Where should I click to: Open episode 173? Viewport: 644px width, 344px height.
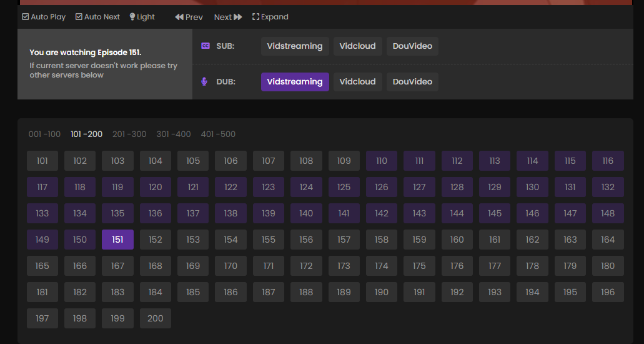[x=344, y=266]
